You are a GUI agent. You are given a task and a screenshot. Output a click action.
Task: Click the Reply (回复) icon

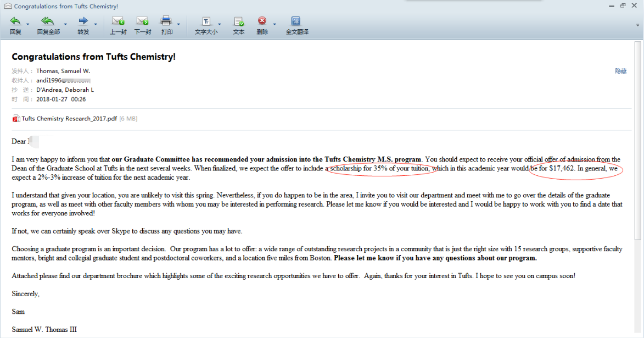(x=15, y=22)
